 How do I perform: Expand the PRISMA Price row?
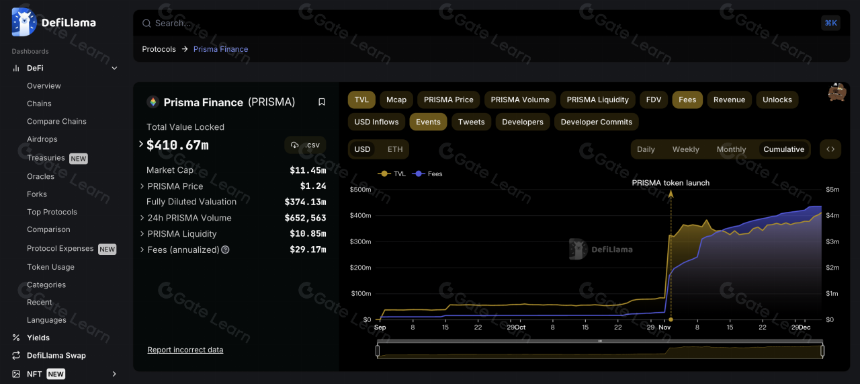pyautogui.click(x=142, y=187)
